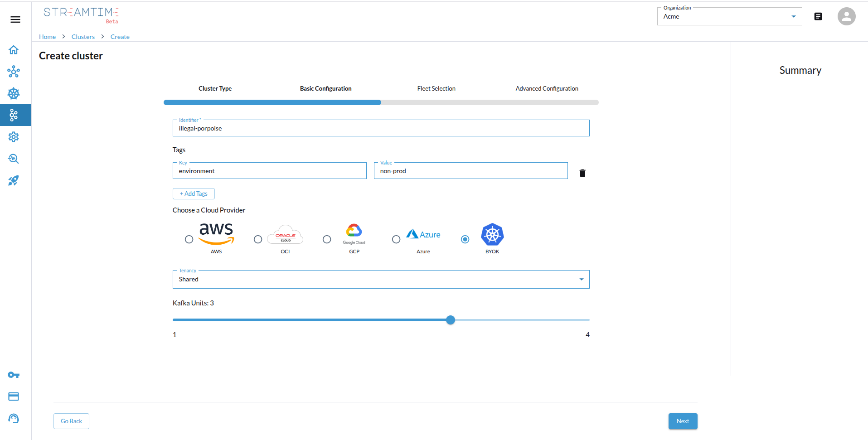This screenshot has height=440, width=868.
Task: Open the network nodes sidebar icon
Action: click(x=14, y=72)
